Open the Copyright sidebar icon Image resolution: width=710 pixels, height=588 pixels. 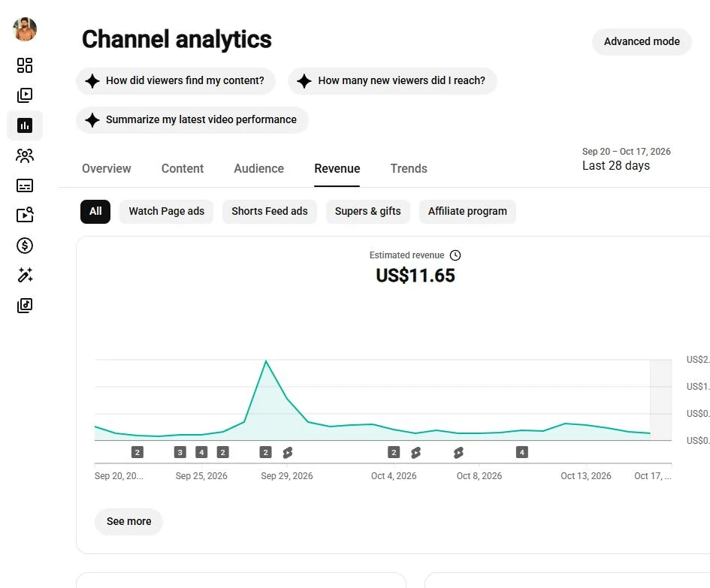tap(25, 215)
